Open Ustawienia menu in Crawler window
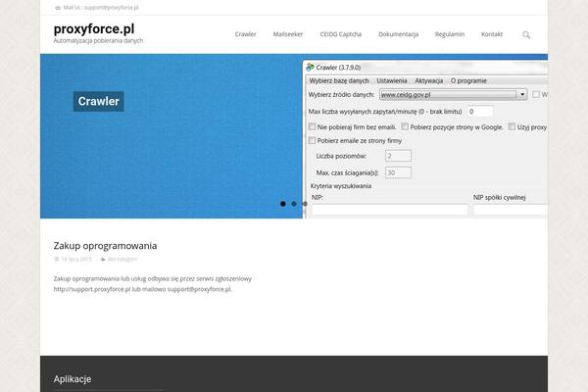 click(391, 80)
